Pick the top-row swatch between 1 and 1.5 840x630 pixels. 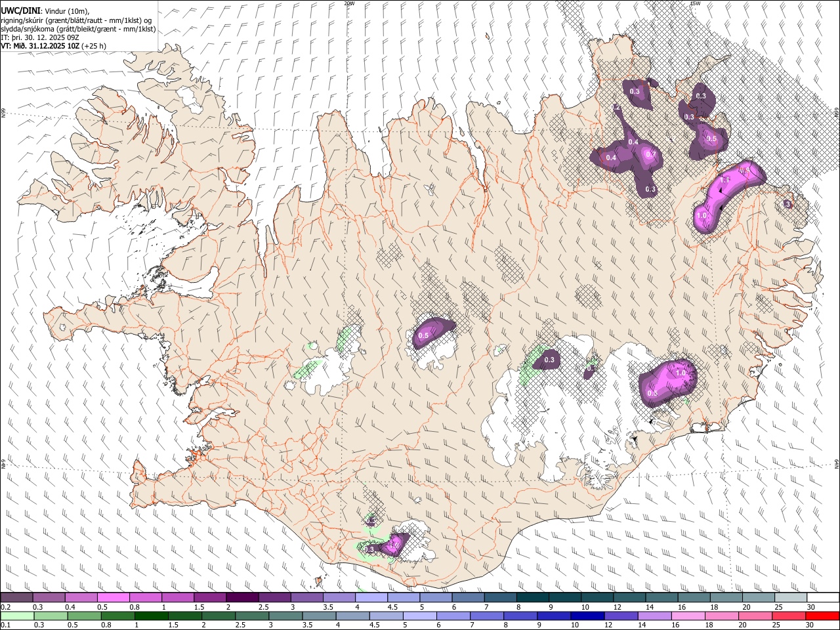click(178, 598)
